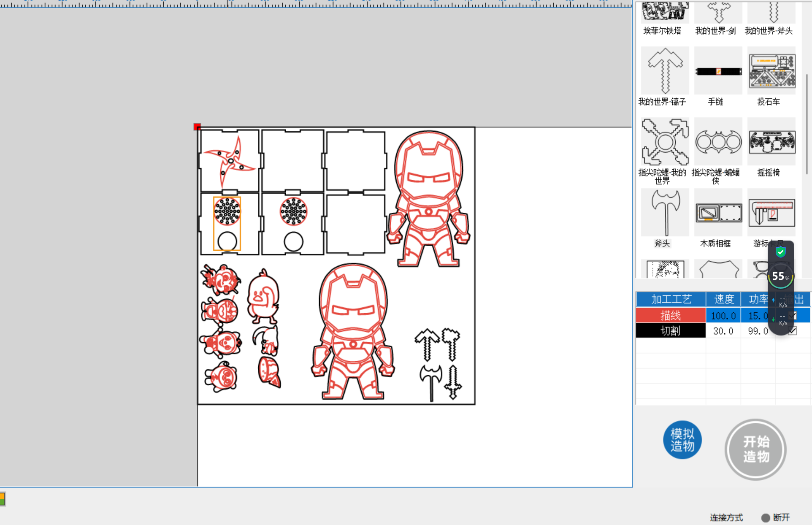Select the upper Iron Man drawing
Screen dimensions: 812x525
click(428, 198)
